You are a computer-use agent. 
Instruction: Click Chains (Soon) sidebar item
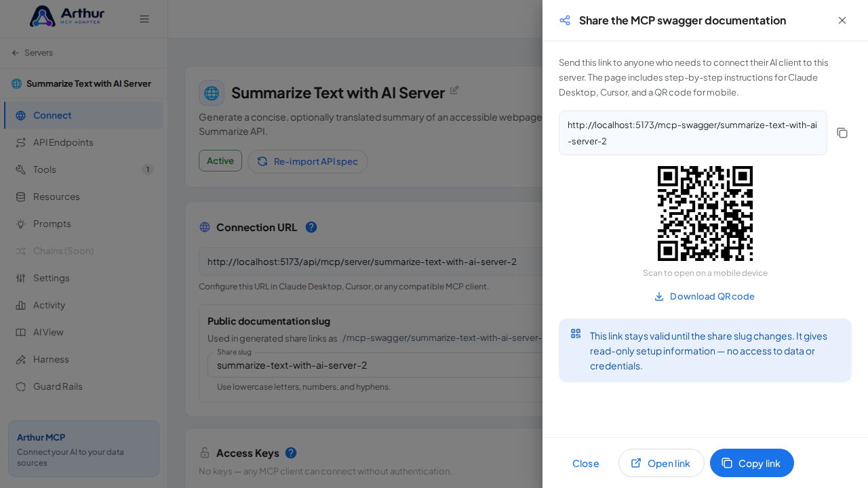point(83,251)
